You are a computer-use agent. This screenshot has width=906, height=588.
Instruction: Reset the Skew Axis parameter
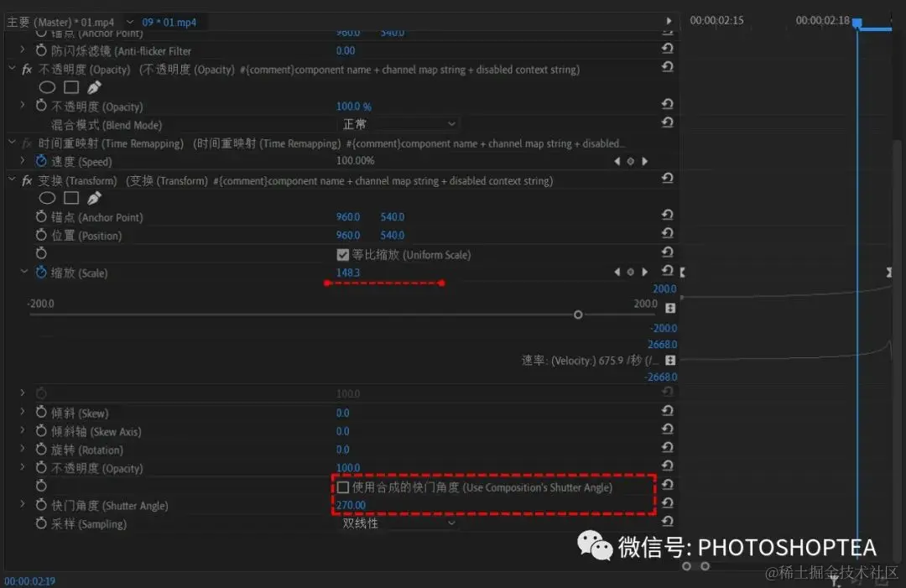click(668, 429)
